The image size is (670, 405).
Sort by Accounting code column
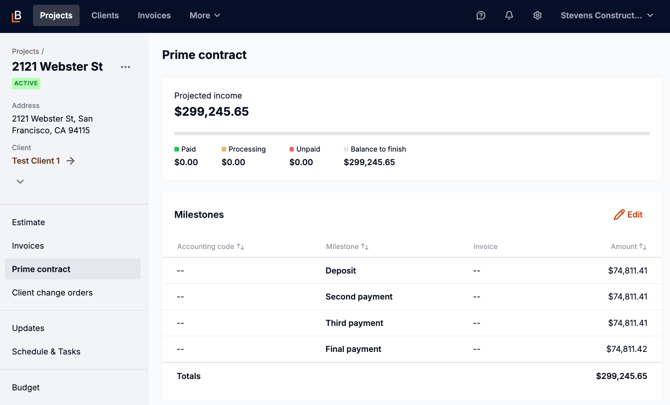click(211, 247)
